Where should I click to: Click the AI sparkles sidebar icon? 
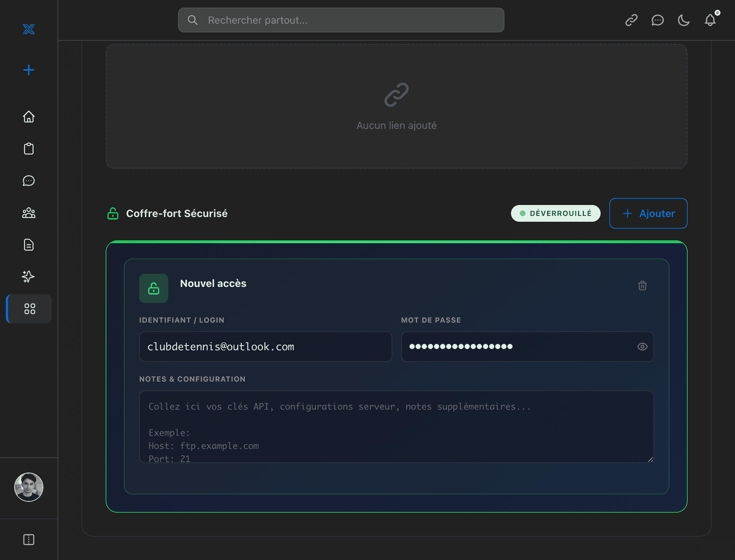coord(28,277)
